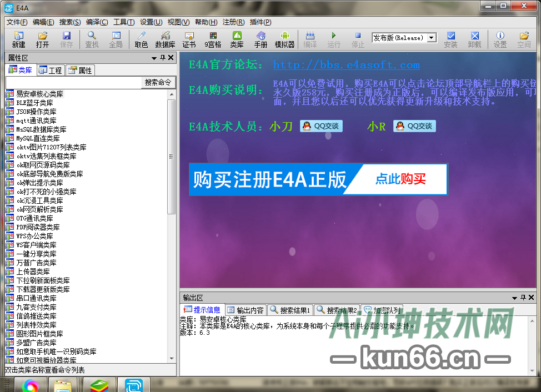Open the bbs.e4asoft.com forum link

[347, 65]
